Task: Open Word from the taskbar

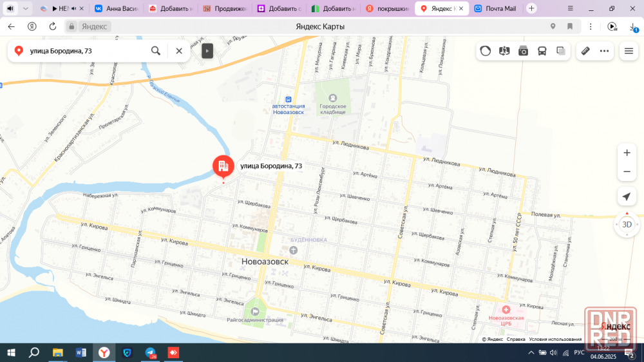Action: coord(81,352)
